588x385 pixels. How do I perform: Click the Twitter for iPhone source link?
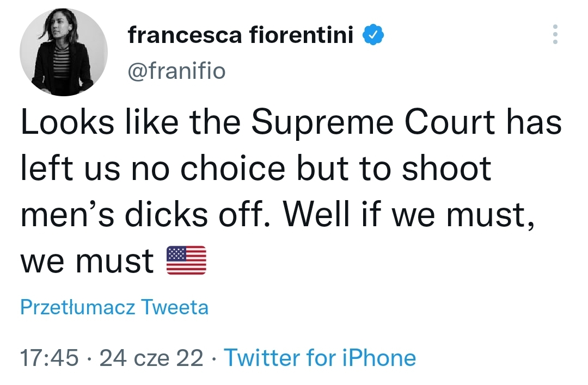tap(320, 357)
